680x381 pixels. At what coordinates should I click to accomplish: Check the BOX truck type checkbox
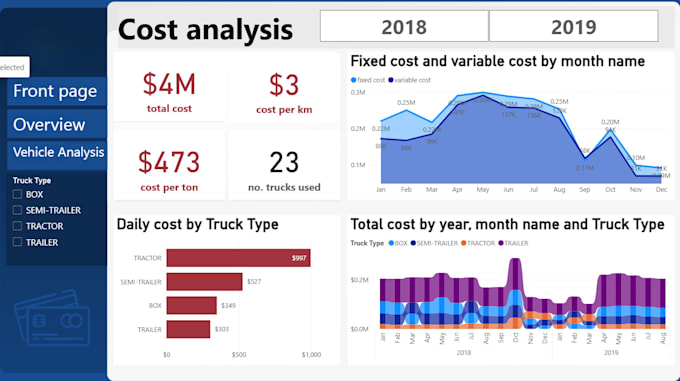(17, 194)
